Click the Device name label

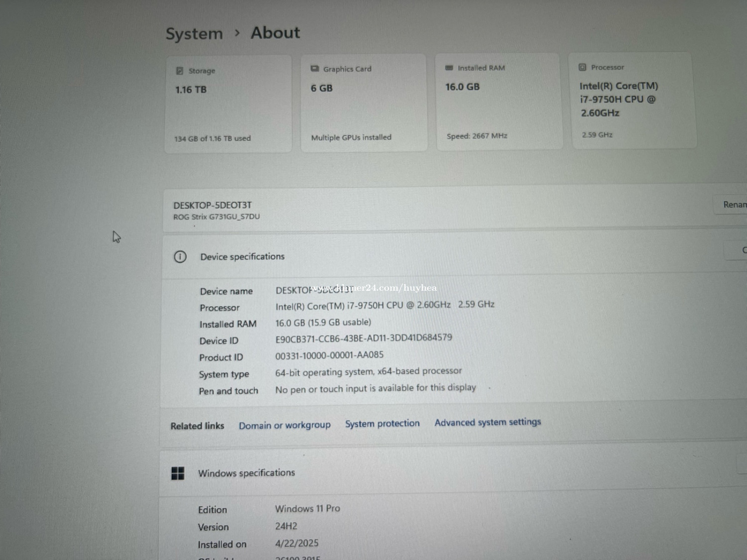226,291
